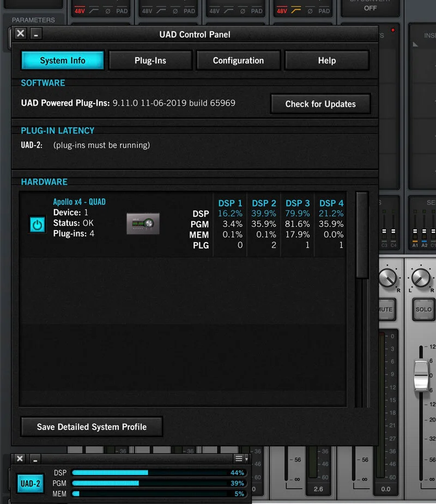This screenshot has width=436, height=504.
Task: Click low cut filter icon on second preamp channel
Action: coord(161,11)
